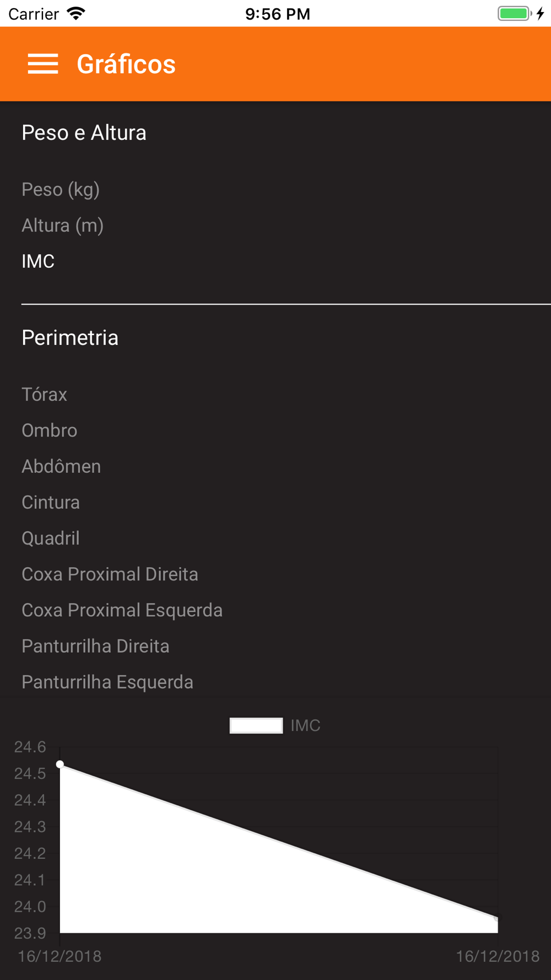Image resolution: width=551 pixels, height=980 pixels.
Task: Select Altura (m) chart
Action: pyautogui.click(x=63, y=225)
